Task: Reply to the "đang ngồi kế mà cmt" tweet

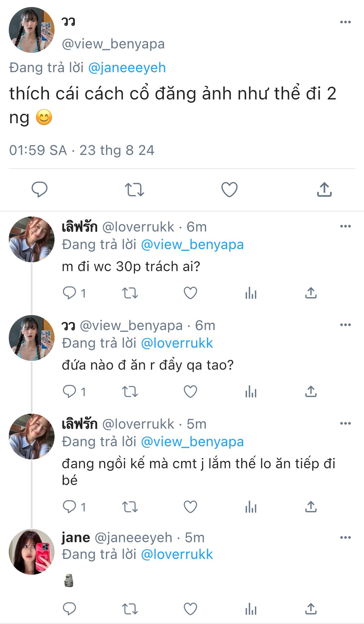Action: pos(69,507)
